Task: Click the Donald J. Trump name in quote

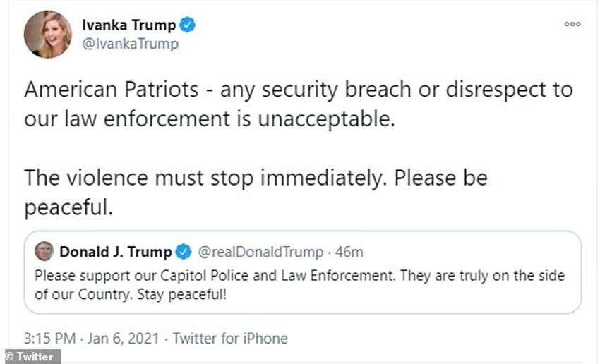Action: pos(115,252)
